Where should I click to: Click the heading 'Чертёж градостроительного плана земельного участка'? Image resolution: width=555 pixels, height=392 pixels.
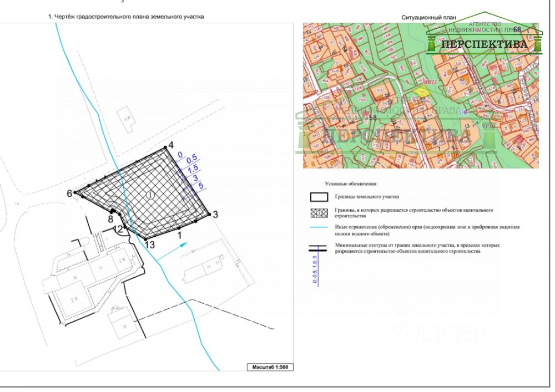[x=129, y=17]
